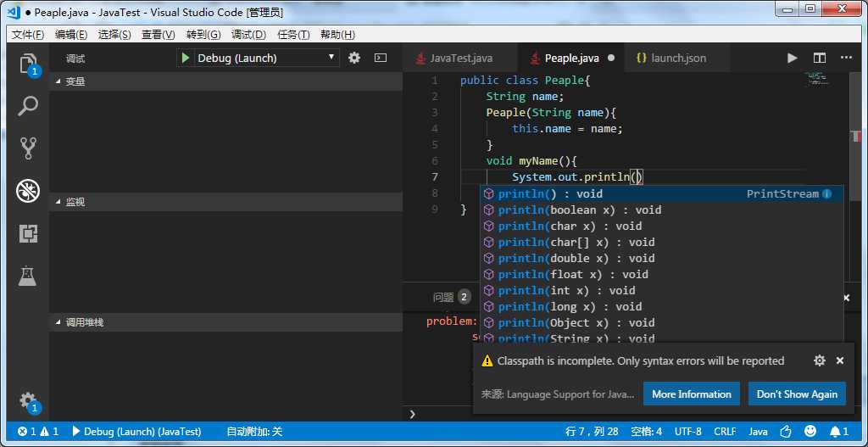Open launch.json via debug gear icon
Screen dimensions: 868x447
354,58
